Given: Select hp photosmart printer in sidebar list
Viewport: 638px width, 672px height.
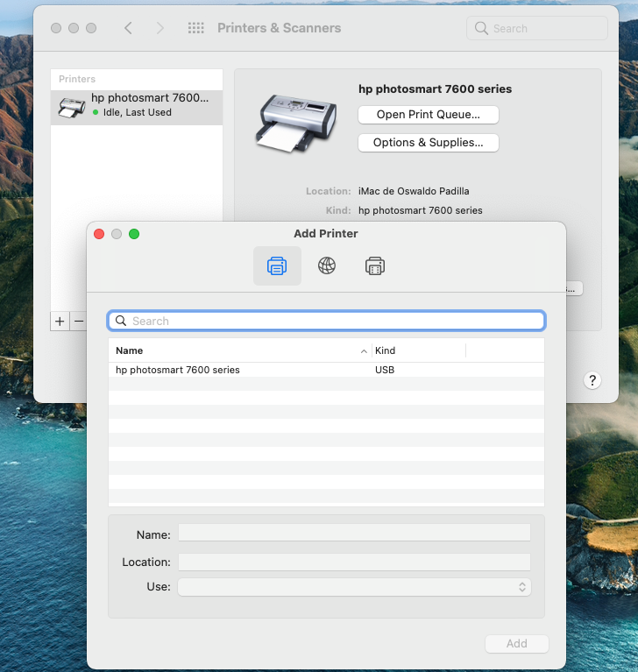Looking at the screenshot, I should 137,106.
